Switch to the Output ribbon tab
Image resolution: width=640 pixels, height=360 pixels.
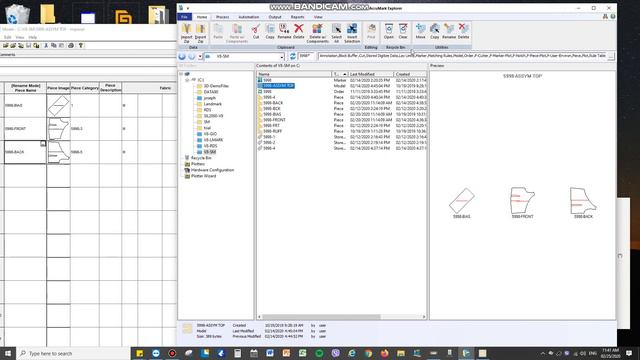[275, 17]
